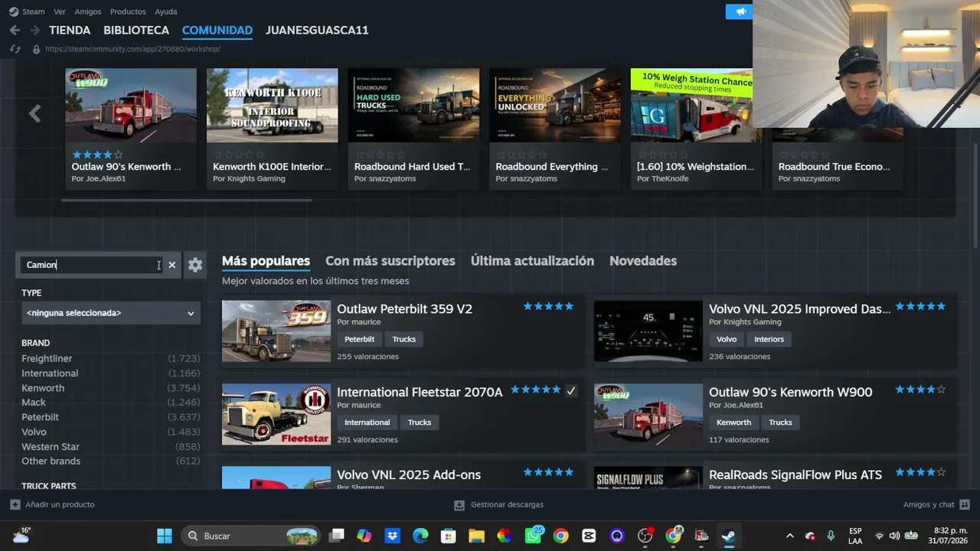Open Microsoft Edge from the taskbar
This screenshot has height=551, width=980.
tap(420, 536)
